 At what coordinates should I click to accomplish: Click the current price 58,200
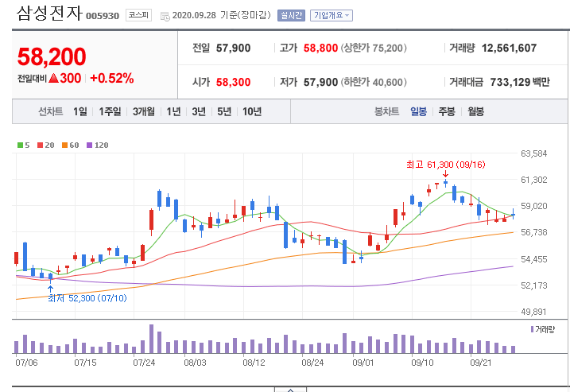(x=52, y=57)
